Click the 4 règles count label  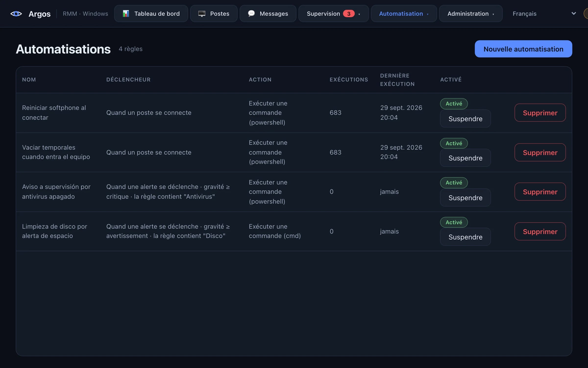point(131,49)
